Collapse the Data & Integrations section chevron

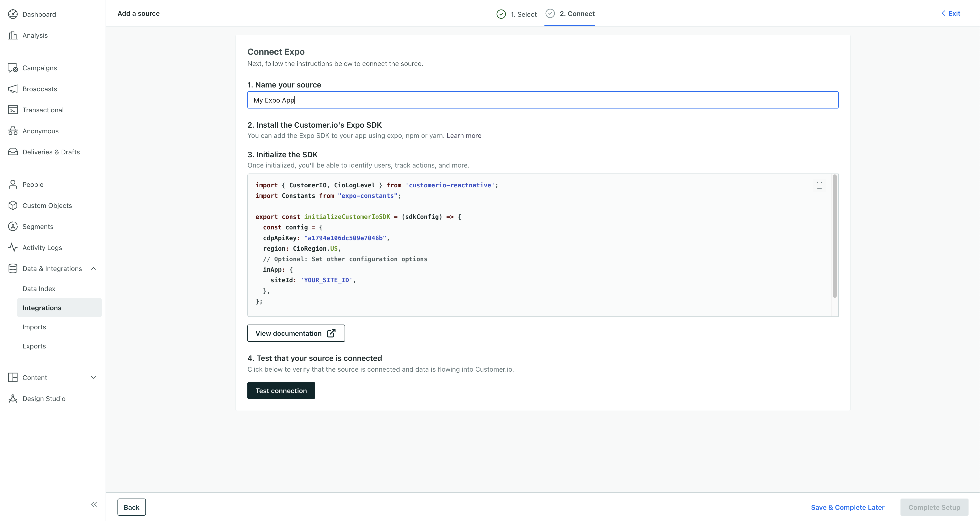pos(94,268)
